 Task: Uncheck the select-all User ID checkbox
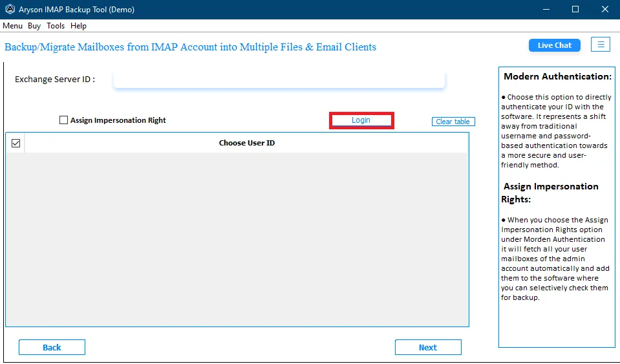click(16, 143)
